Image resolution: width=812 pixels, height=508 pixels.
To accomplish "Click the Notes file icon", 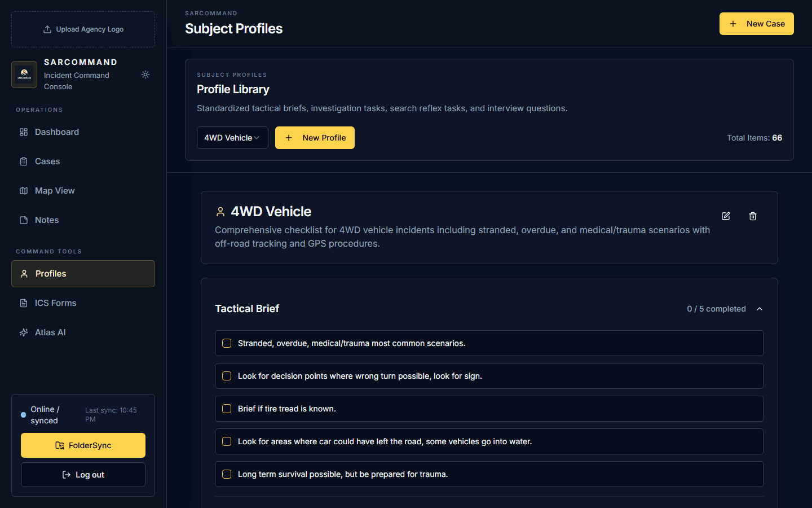I will coord(24,220).
